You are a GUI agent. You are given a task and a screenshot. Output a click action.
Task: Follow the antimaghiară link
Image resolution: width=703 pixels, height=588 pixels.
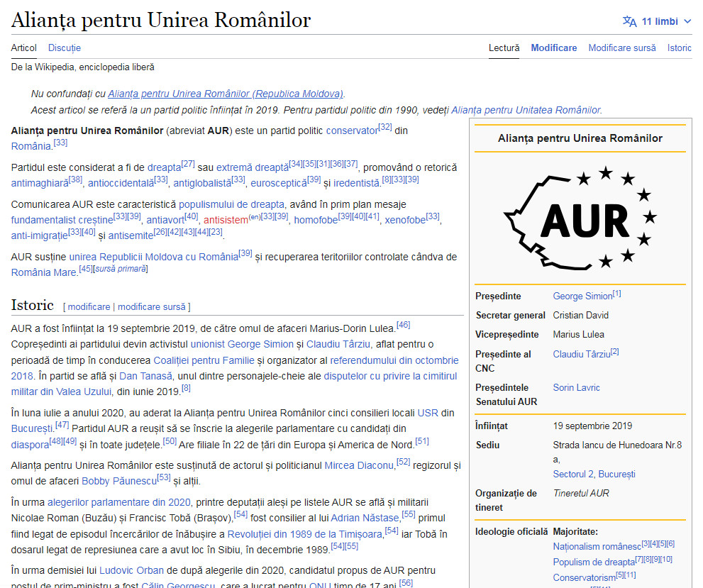click(40, 183)
